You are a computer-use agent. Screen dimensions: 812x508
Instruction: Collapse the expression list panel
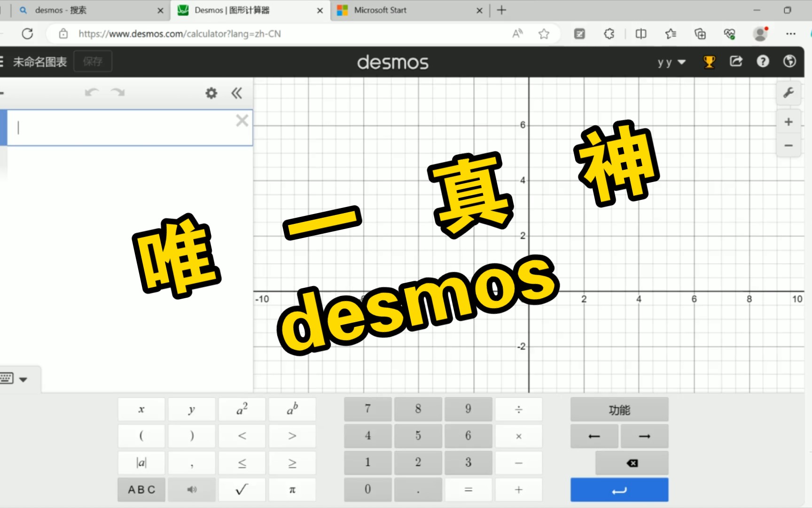237,93
